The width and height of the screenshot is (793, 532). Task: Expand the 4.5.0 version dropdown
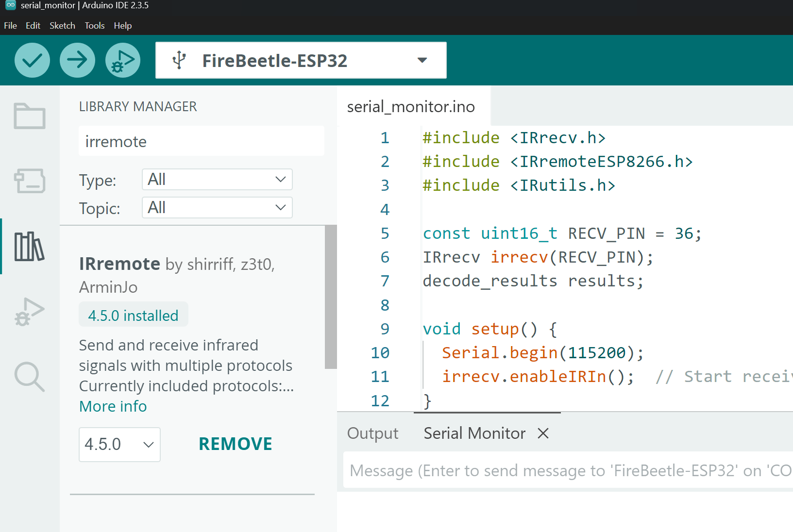pyautogui.click(x=119, y=444)
